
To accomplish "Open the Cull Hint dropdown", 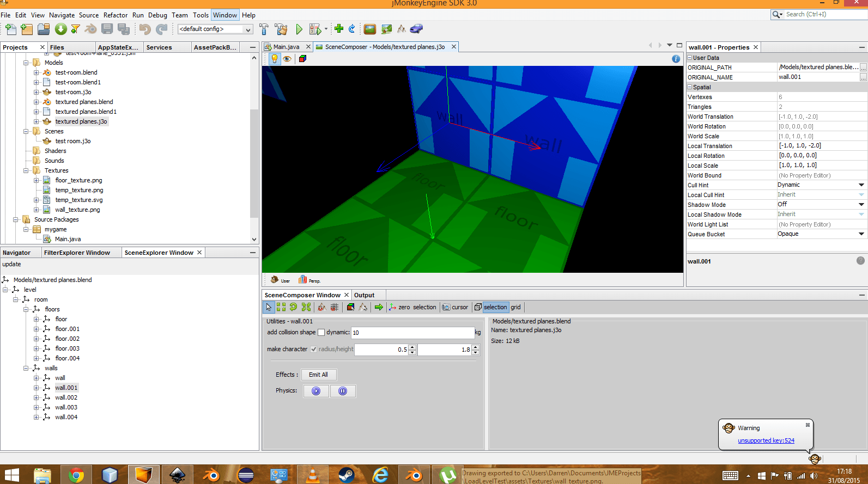I will click(861, 185).
